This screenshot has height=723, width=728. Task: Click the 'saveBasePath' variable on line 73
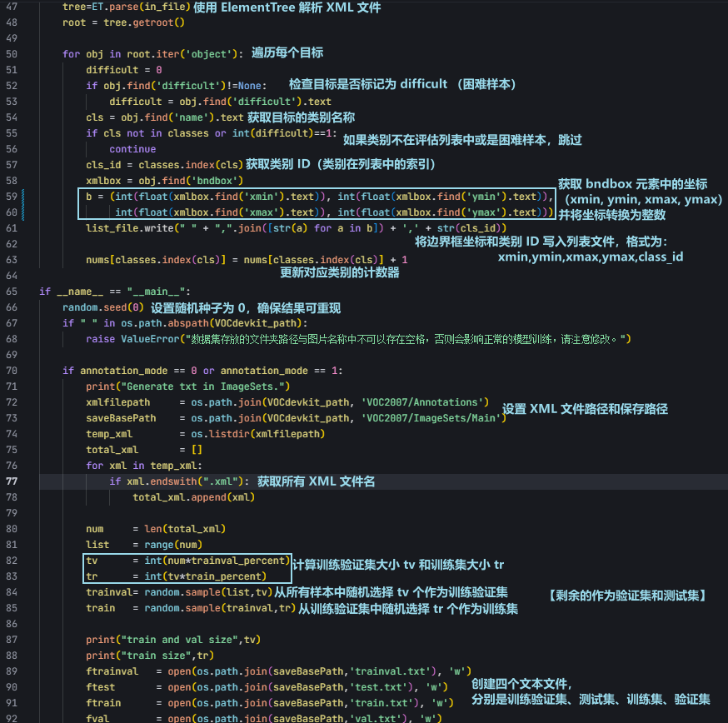121,417
